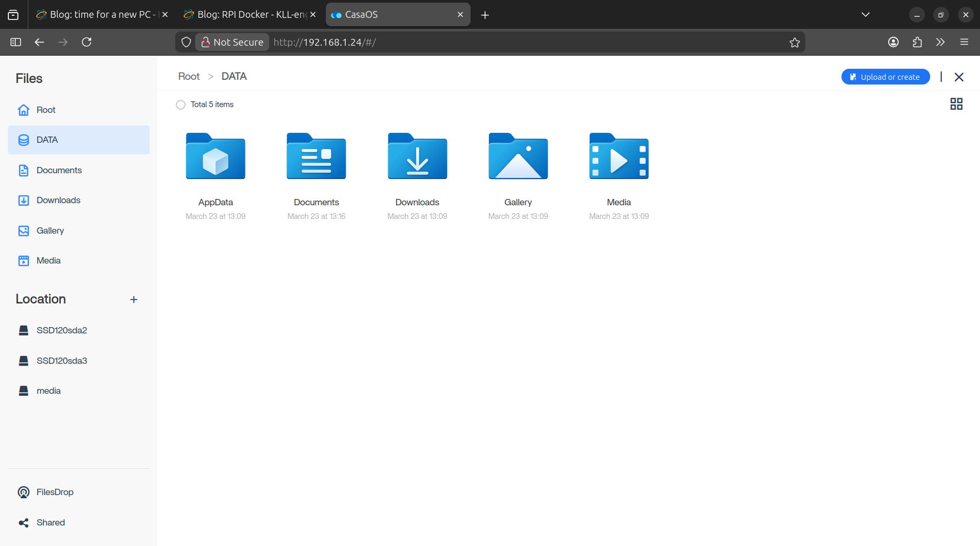Open the browser hamburger application menu
This screenshot has height=546, width=980.
(964, 42)
